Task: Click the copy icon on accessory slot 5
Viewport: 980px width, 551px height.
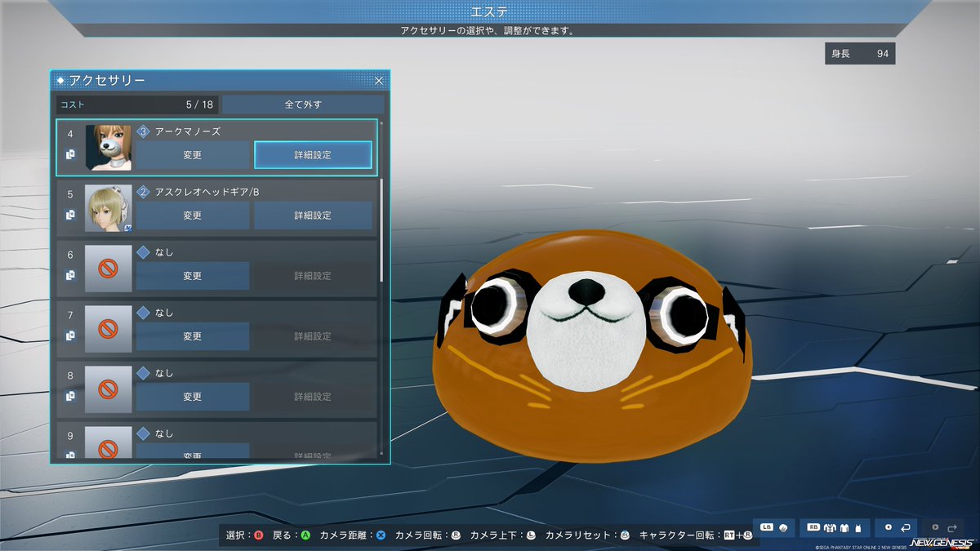Action: pos(70,214)
